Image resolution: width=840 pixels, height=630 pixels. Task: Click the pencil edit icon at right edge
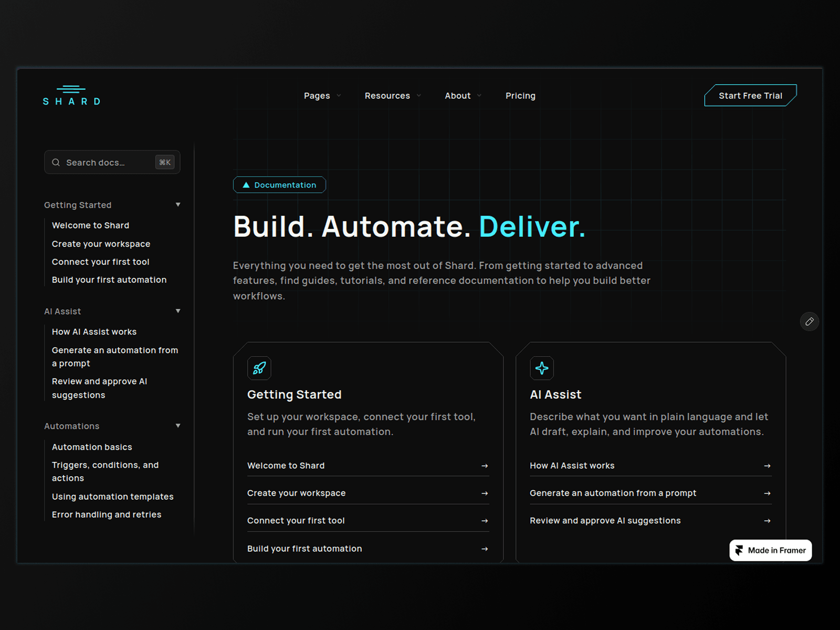tap(809, 321)
